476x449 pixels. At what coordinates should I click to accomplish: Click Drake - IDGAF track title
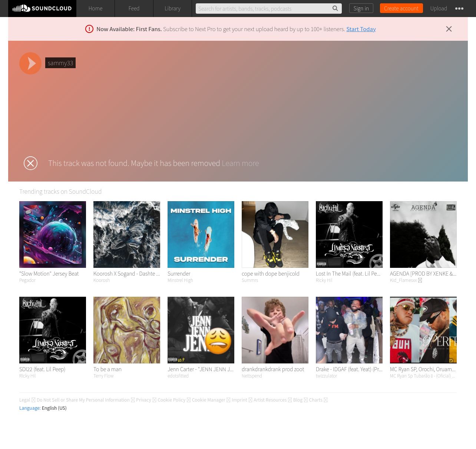click(349, 369)
